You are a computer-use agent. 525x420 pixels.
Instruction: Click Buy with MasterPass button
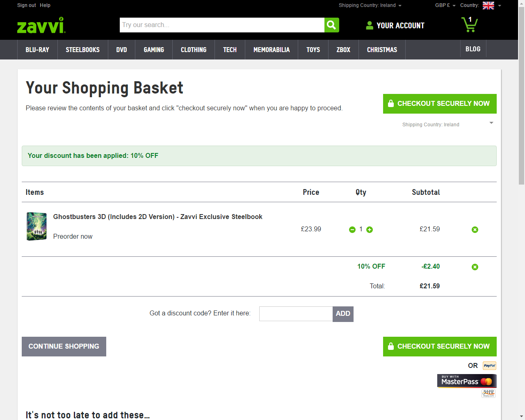[x=467, y=381]
